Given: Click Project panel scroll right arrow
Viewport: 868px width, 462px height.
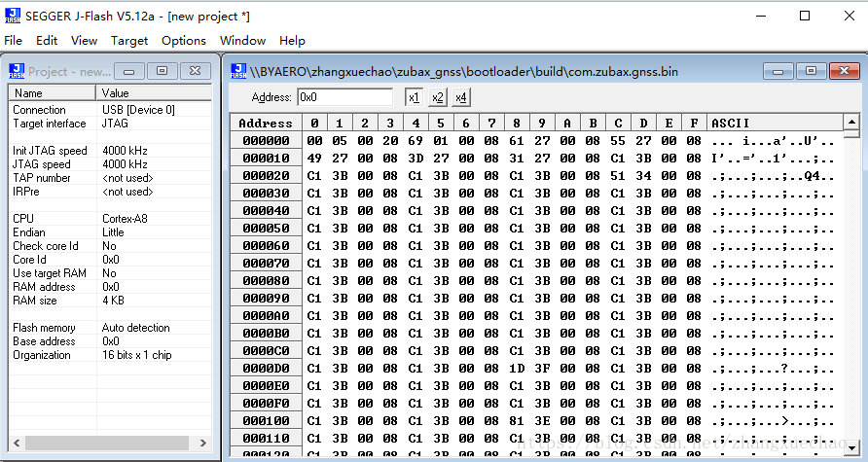Looking at the screenshot, I should 203,443.
